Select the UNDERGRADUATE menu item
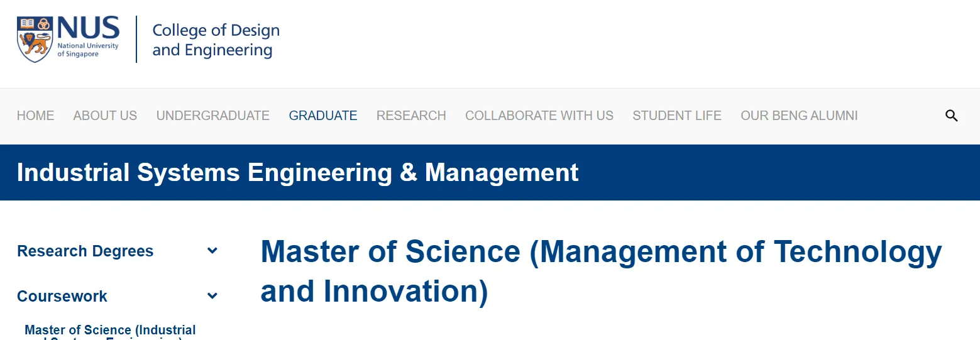This screenshot has height=340, width=980. pyautogui.click(x=212, y=116)
